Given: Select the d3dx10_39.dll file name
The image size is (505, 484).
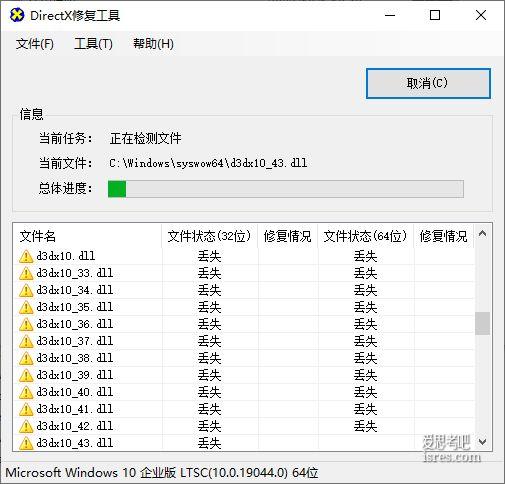Looking at the screenshot, I should [75, 375].
